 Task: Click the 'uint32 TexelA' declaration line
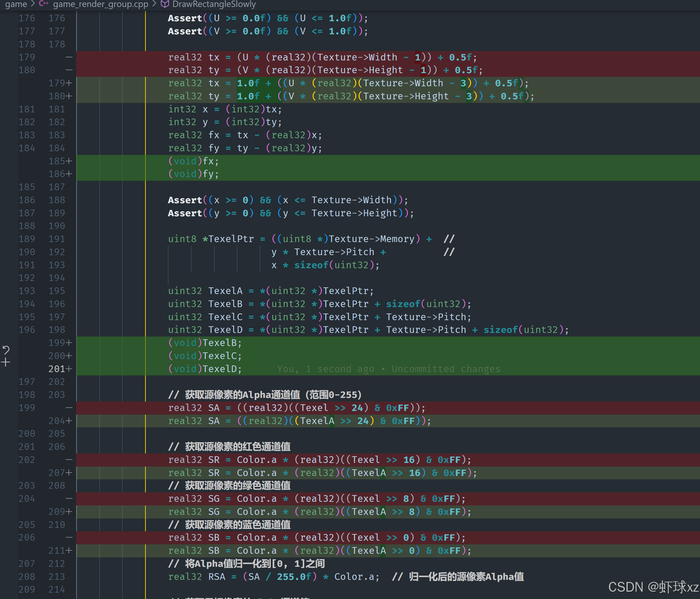tap(271, 291)
